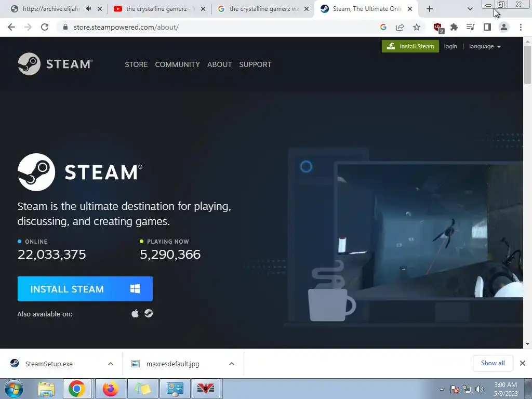Open the login link
The image size is (532, 399).
(x=450, y=46)
